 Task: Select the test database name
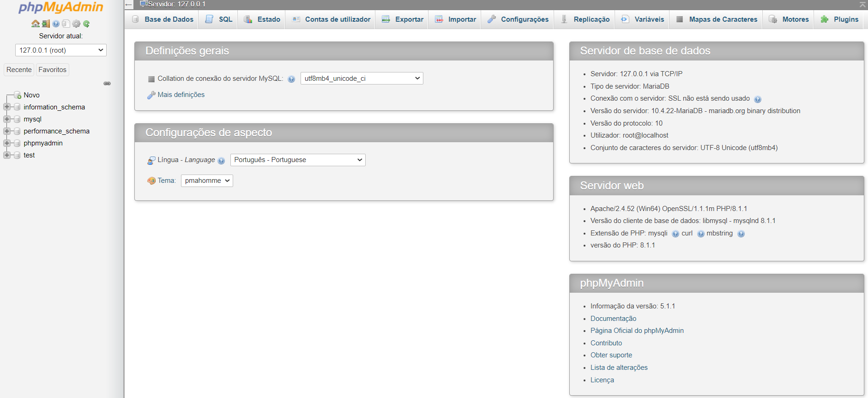pos(29,155)
